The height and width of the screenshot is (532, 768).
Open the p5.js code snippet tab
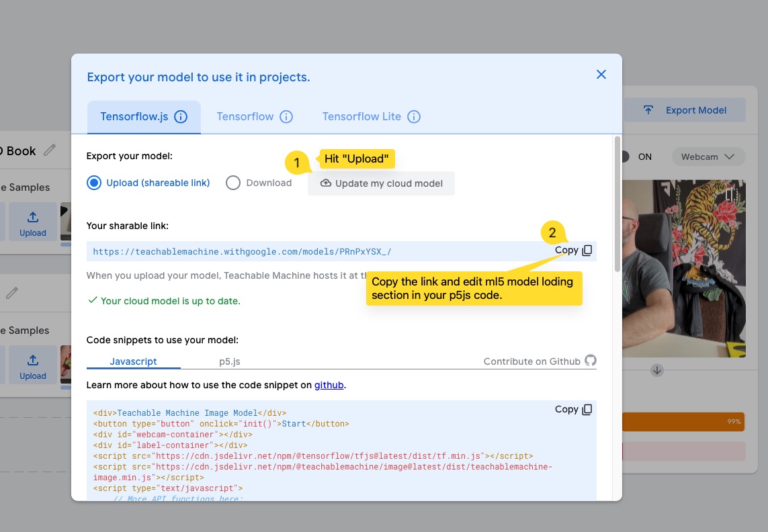[229, 361]
